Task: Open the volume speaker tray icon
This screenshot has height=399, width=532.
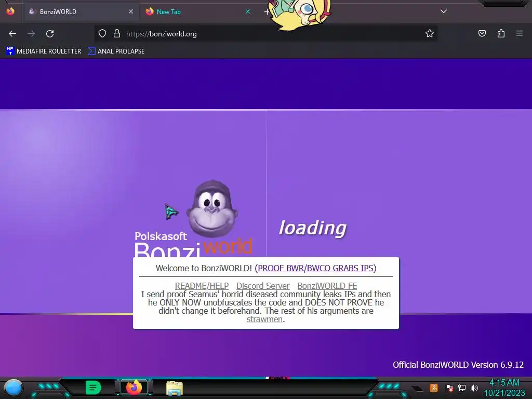Action: [474, 388]
